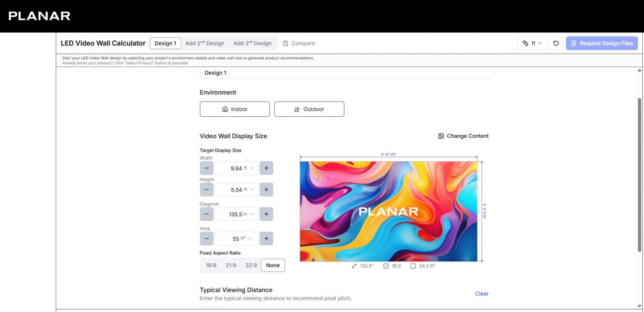
Task: Open the Height unit dropdown
Action: pyautogui.click(x=249, y=189)
